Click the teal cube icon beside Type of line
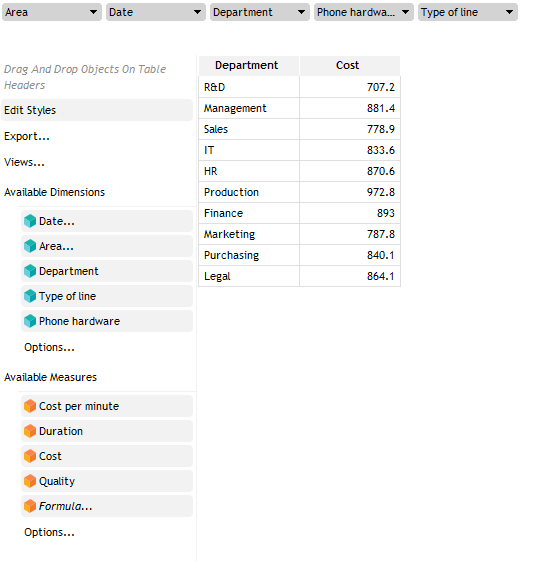The image size is (533, 561). (30, 296)
